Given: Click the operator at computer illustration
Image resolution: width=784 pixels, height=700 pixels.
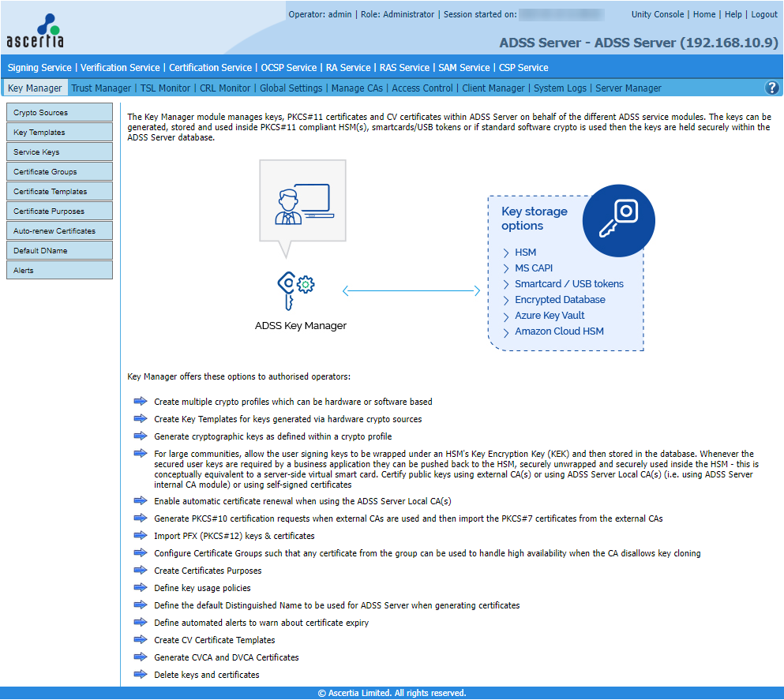Looking at the screenshot, I should click(x=303, y=204).
